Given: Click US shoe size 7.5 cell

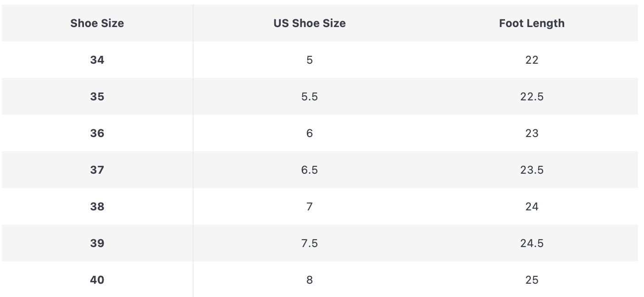Looking at the screenshot, I should coord(310,243).
